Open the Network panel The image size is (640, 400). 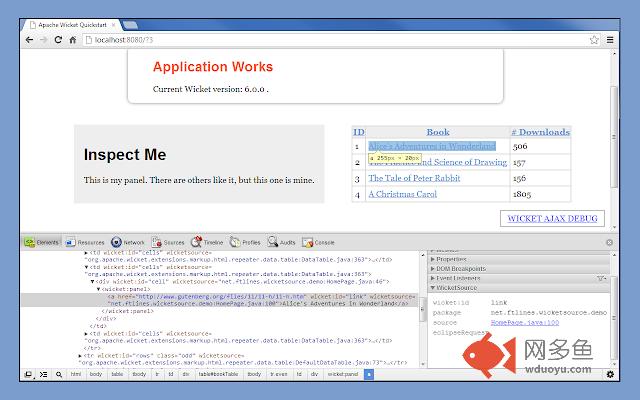(128, 242)
